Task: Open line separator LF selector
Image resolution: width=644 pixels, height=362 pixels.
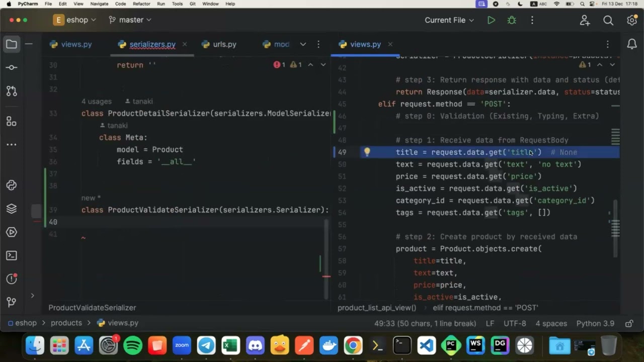Action: click(x=490, y=323)
